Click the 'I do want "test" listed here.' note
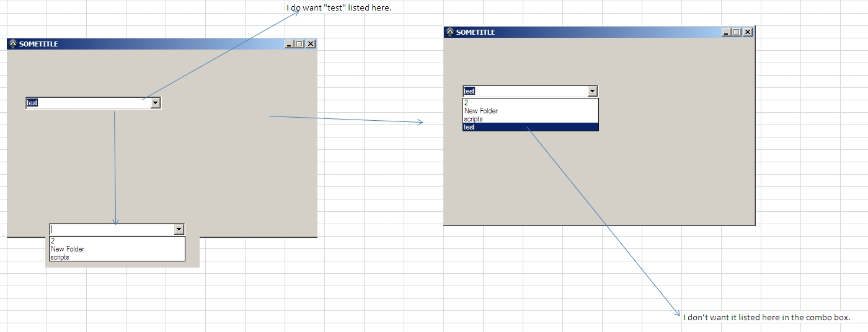868x332 pixels. 339,8
